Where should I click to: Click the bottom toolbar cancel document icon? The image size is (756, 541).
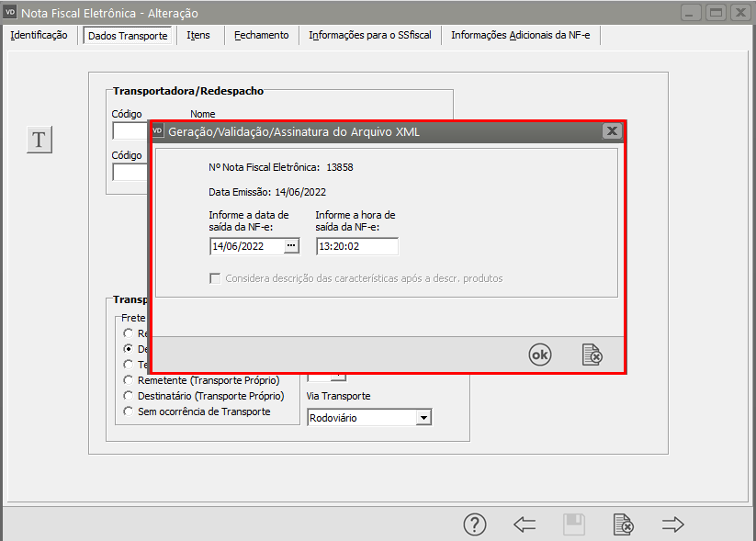coord(623,524)
